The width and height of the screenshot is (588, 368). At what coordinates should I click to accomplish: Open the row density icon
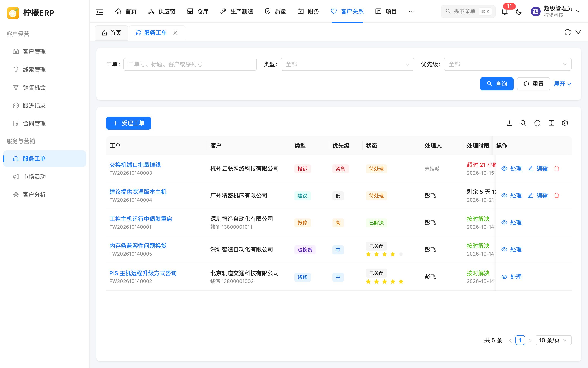(551, 123)
